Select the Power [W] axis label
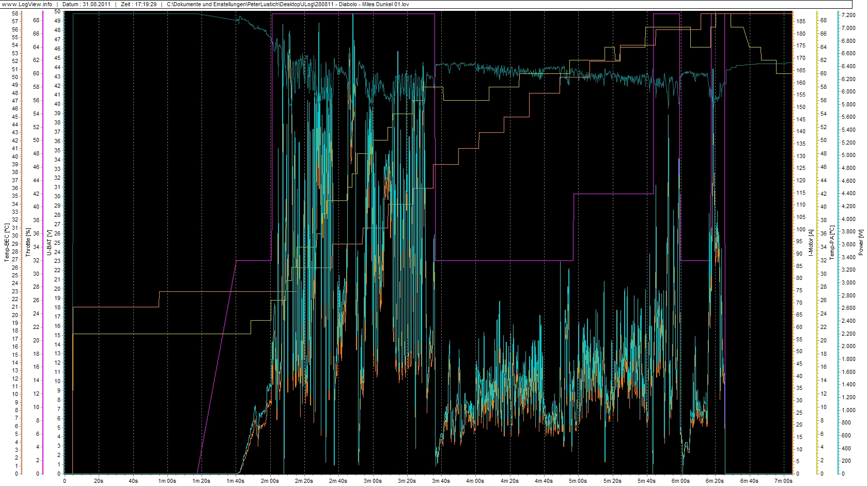The image size is (868, 487). pyautogui.click(x=861, y=243)
